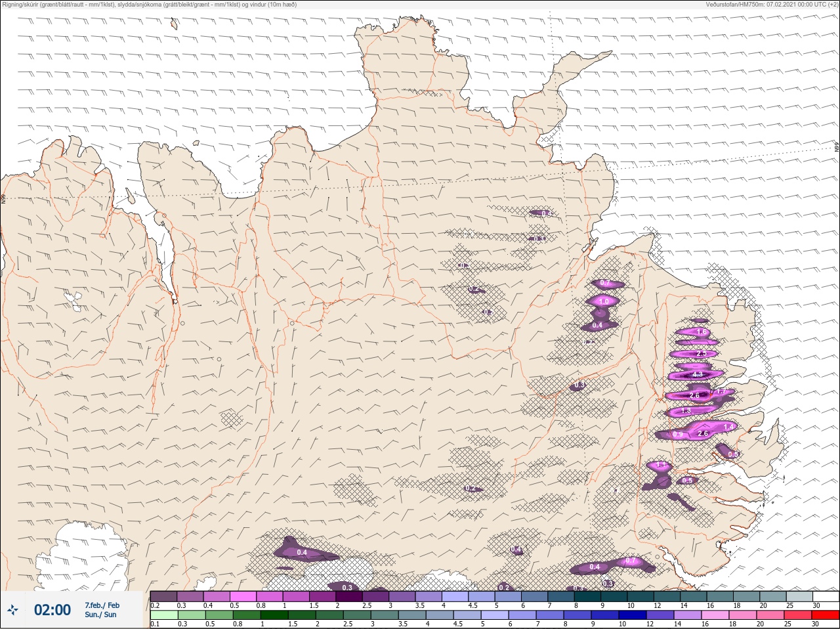
Task: Click the 1.6 precipitation label on the map
Action: tap(702, 332)
